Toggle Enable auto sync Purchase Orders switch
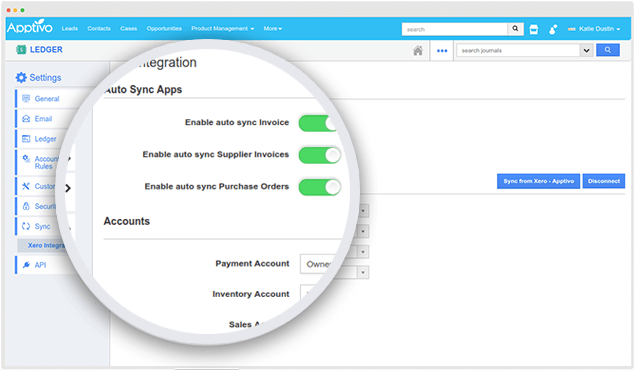The height and width of the screenshot is (371, 635). click(320, 187)
